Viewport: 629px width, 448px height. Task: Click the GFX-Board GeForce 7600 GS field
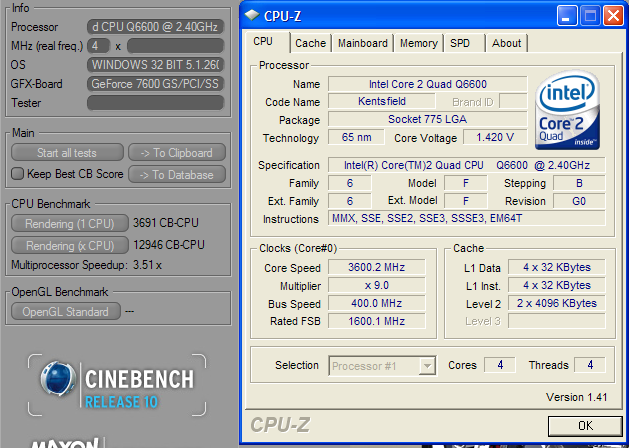(x=155, y=84)
